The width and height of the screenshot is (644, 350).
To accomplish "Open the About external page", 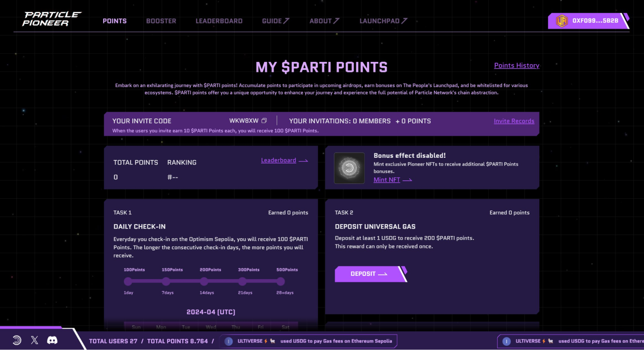I will [x=324, y=21].
